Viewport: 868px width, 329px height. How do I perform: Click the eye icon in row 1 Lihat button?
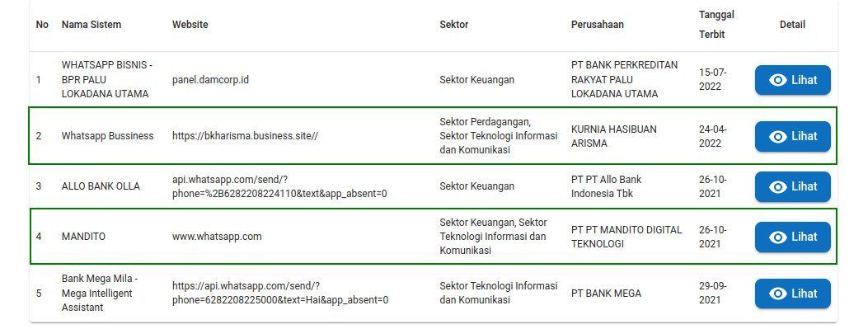coord(778,80)
